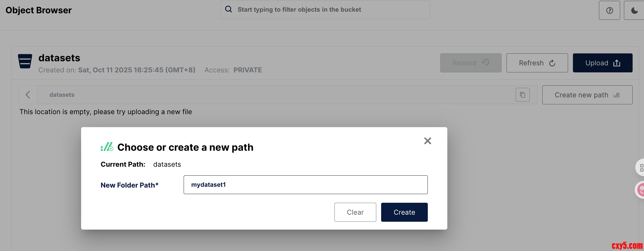Image resolution: width=644 pixels, height=251 pixels.
Task: Click the green path icon in dialog
Action: pos(107,147)
